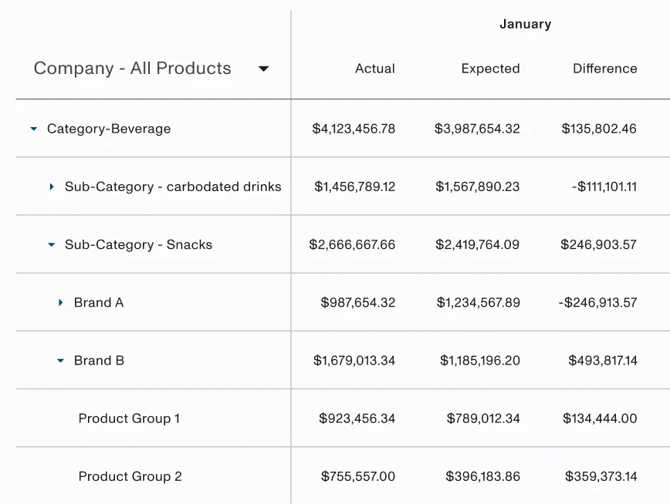Image resolution: width=670 pixels, height=504 pixels.
Task: Collapse the Brand B row
Action: pos(61,361)
